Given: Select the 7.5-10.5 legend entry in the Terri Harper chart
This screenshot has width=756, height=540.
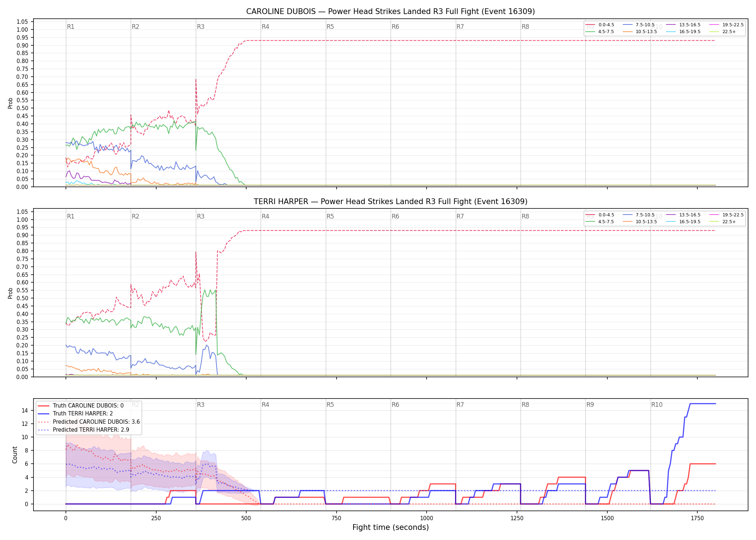Looking at the screenshot, I should pyautogui.click(x=639, y=215).
